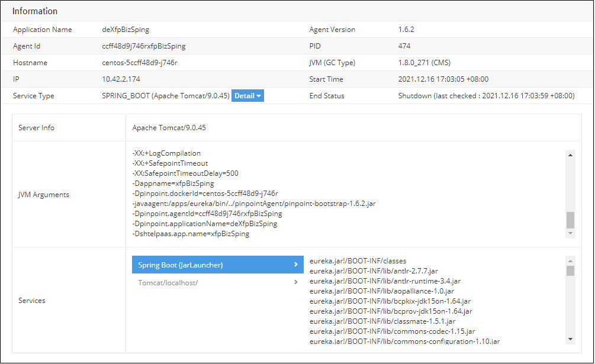Click IP value 10.42.2.174
595x364 pixels.
click(121, 79)
